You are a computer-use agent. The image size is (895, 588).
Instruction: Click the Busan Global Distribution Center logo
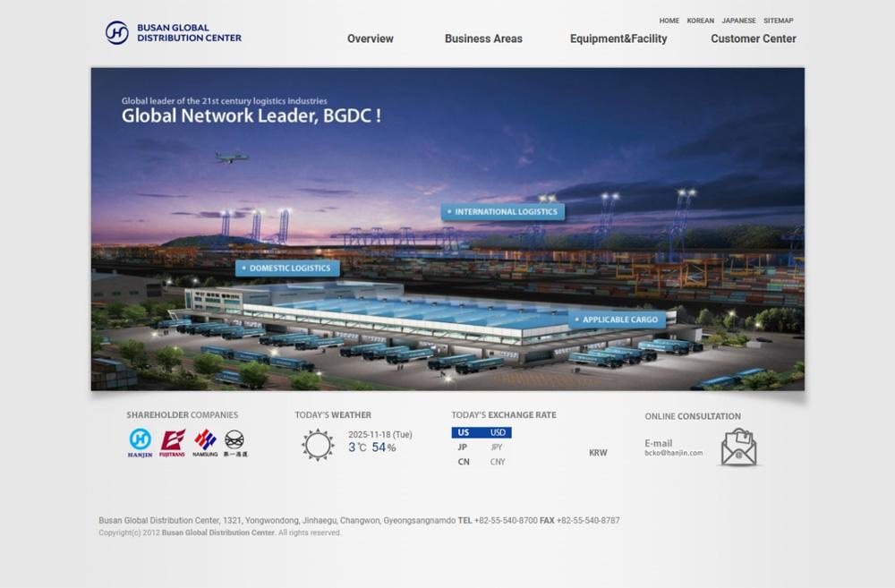(174, 32)
